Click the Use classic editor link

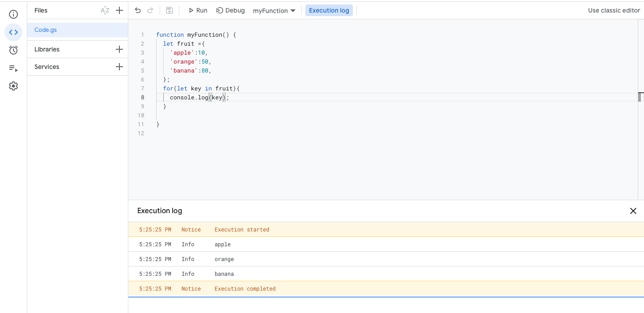[x=614, y=10]
